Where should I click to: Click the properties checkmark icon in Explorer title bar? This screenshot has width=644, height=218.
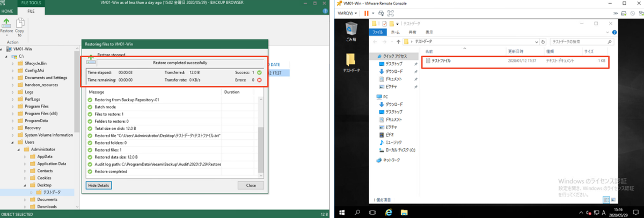coord(385,24)
